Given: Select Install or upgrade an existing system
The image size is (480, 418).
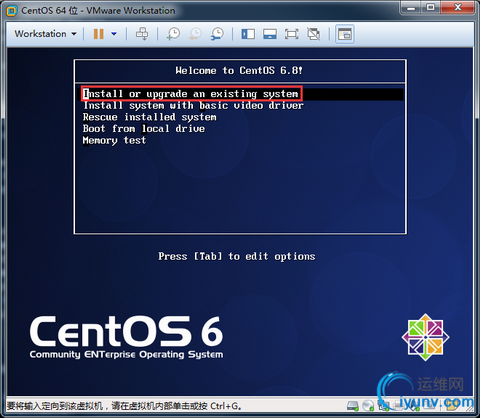Looking at the screenshot, I should click(x=240, y=94).
